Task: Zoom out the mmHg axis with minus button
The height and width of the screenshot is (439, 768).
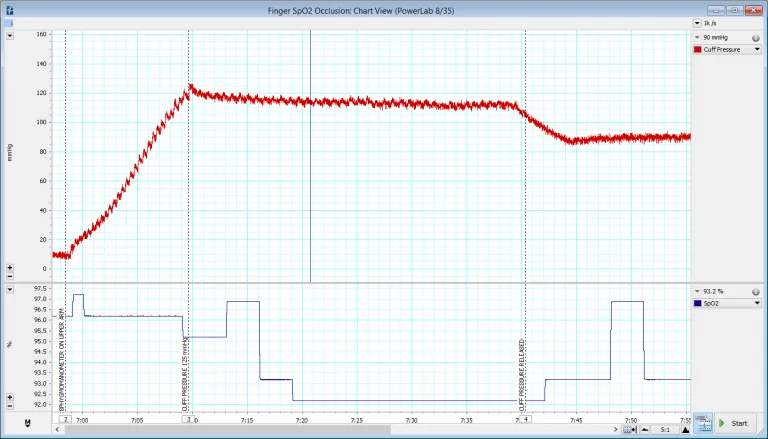Action: (10, 277)
